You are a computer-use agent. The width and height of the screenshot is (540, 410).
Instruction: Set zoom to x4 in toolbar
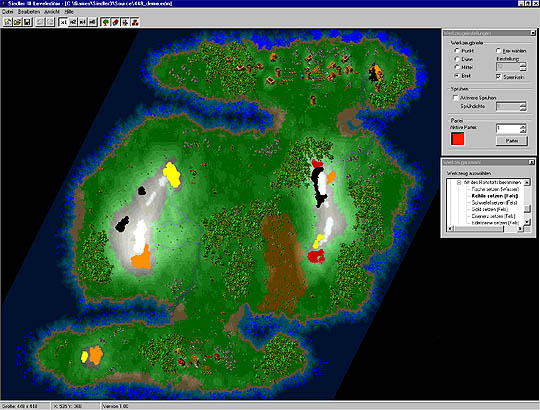coord(83,22)
